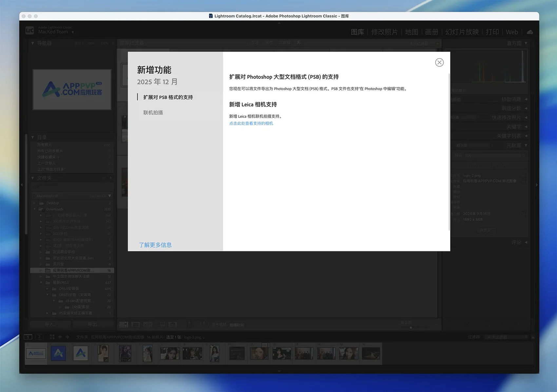Toggle second window display button 2
The image size is (557, 392).
(39, 337)
